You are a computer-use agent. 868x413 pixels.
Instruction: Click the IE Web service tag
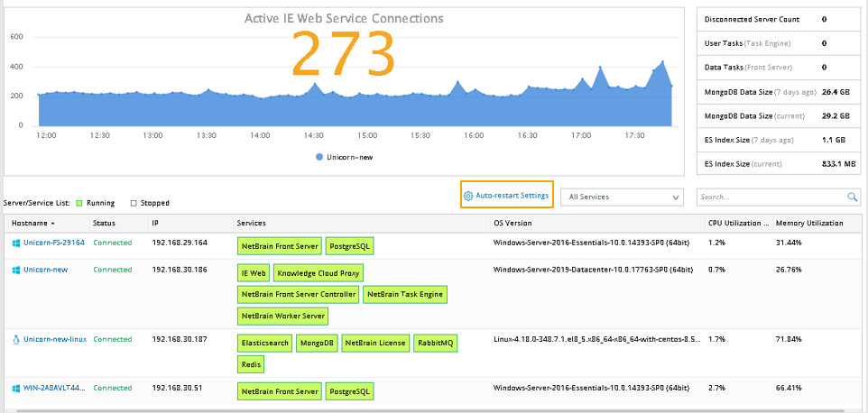click(254, 273)
